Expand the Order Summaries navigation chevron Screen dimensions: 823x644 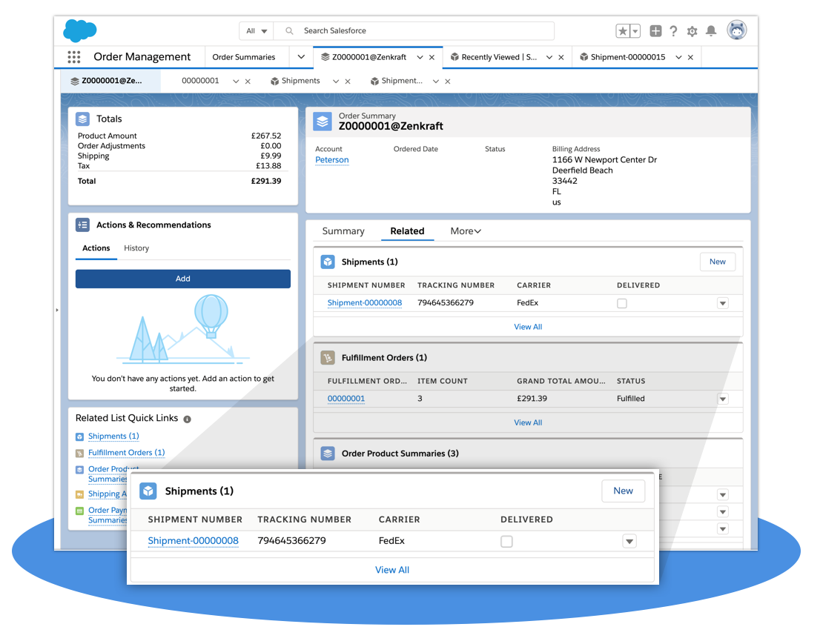click(x=301, y=56)
